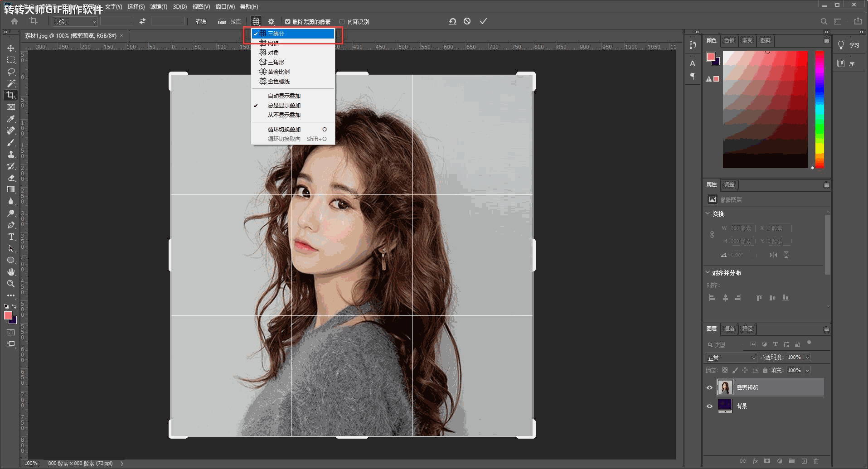868x469 pixels.
Task: Cancel the current crop operation
Action: 467,21
